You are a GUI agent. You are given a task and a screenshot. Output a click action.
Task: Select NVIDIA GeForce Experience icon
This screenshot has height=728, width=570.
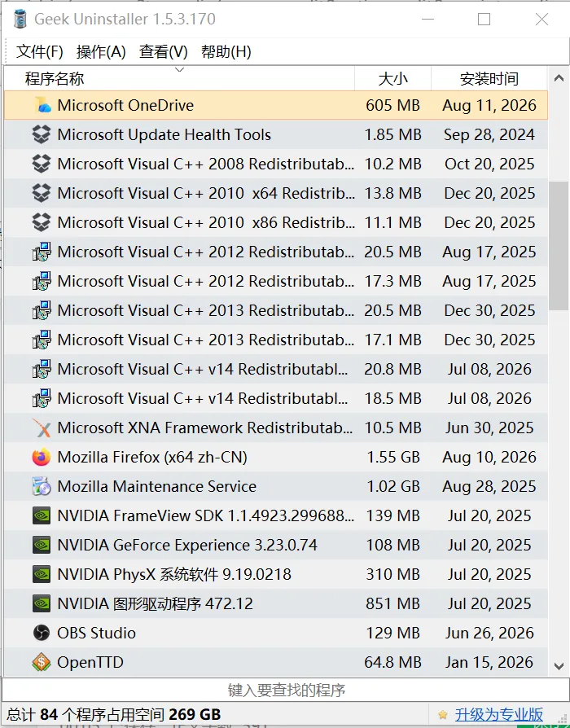tap(42, 545)
